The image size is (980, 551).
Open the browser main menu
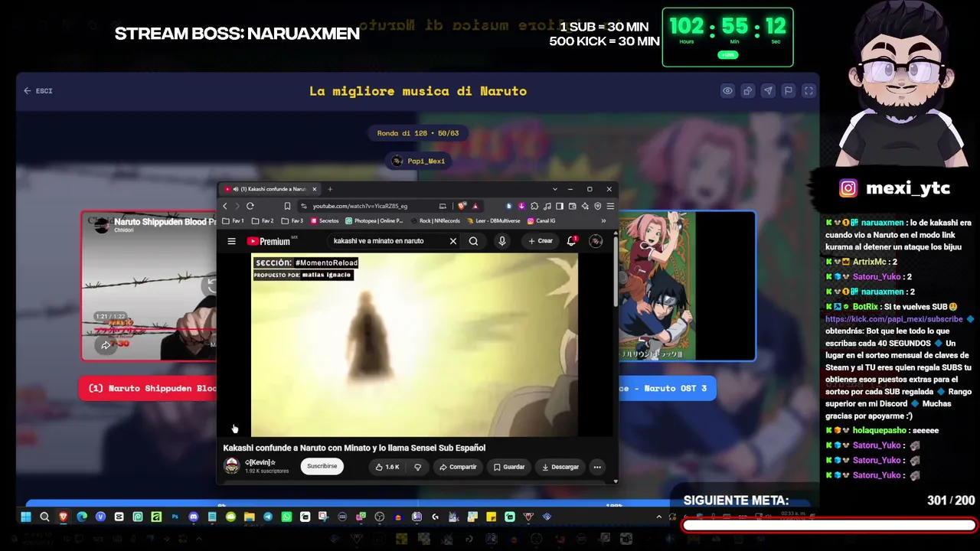(610, 206)
